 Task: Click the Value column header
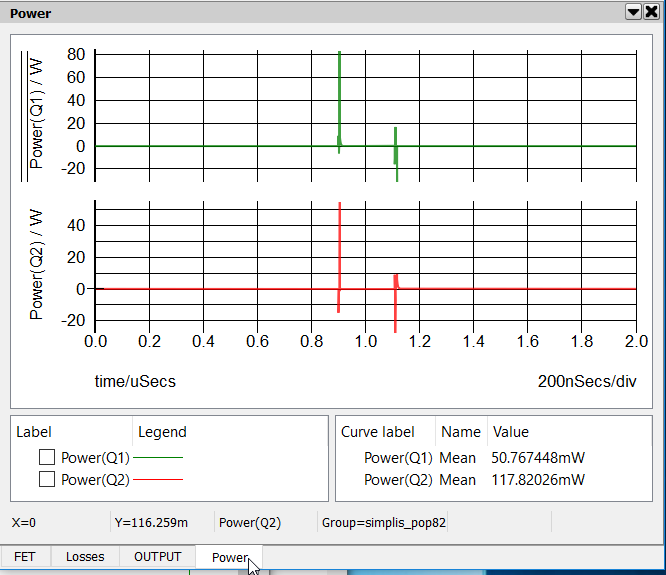(510, 432)
